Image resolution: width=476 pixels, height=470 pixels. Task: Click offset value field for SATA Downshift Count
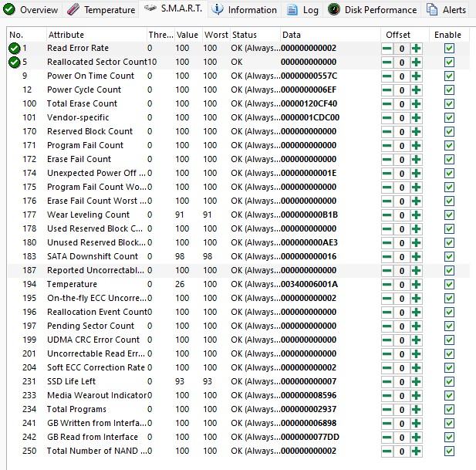[x=402, y=257]
